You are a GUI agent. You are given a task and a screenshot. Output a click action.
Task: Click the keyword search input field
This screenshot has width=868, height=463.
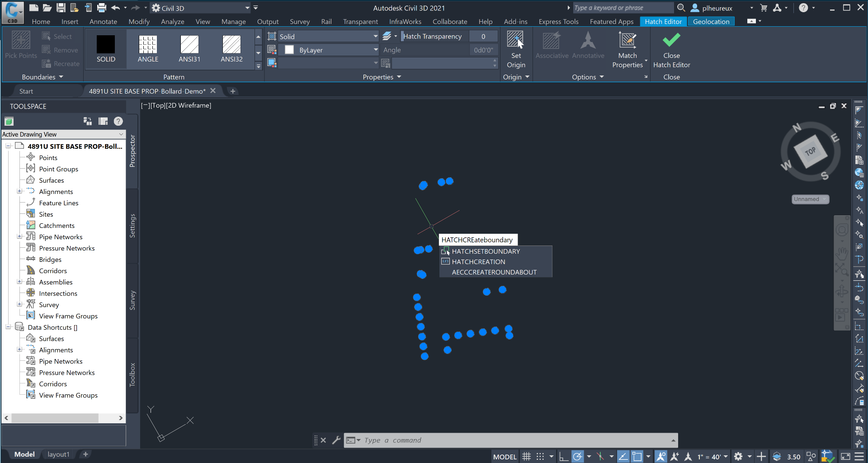point(623,8)
